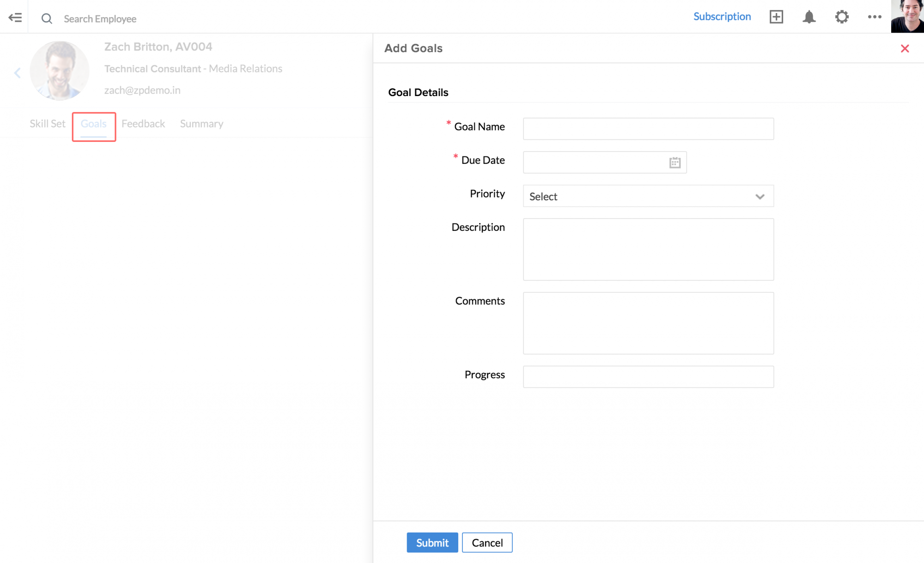Submit the new goal
Image resolution: width=924 pixels, height=563 pixels.
[x=432, y=543]
